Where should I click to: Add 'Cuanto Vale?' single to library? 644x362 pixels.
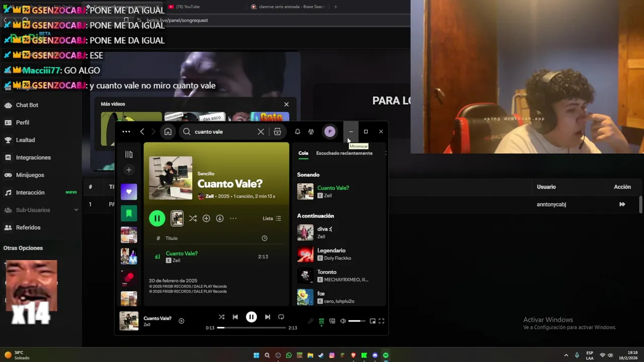(206, 218)
